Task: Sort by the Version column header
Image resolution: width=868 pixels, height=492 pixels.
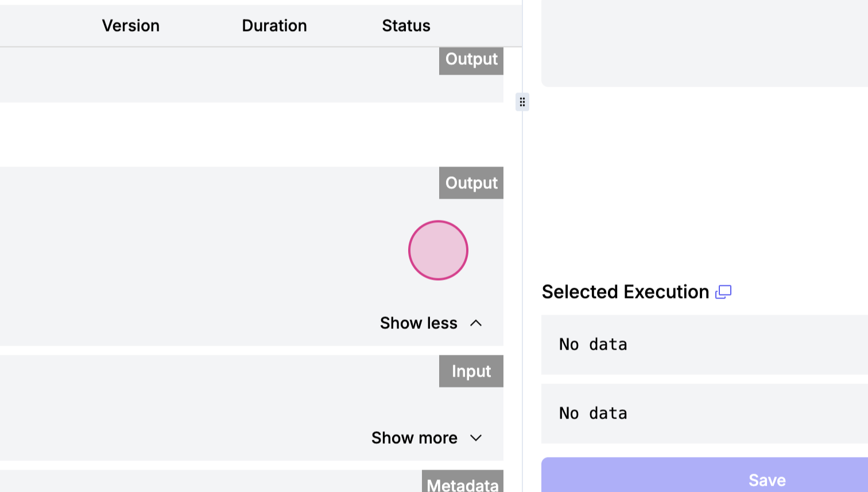Action: pos(130,26)
